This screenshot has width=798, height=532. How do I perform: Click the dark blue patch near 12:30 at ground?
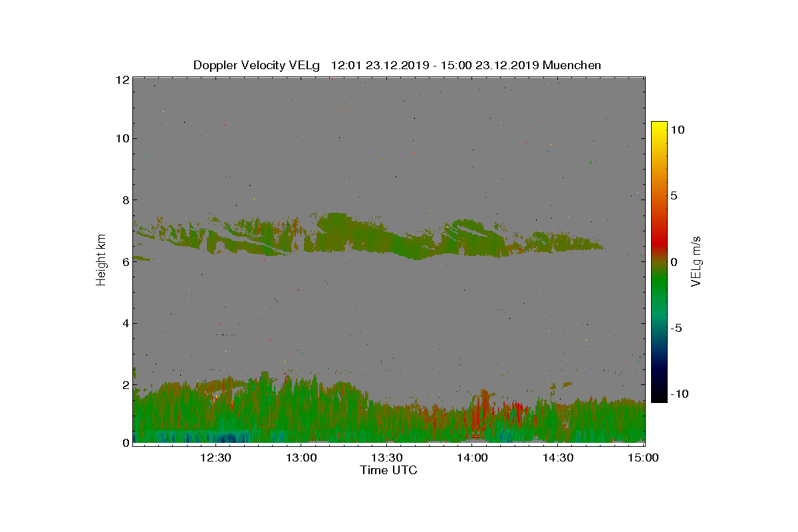[226, 438]
